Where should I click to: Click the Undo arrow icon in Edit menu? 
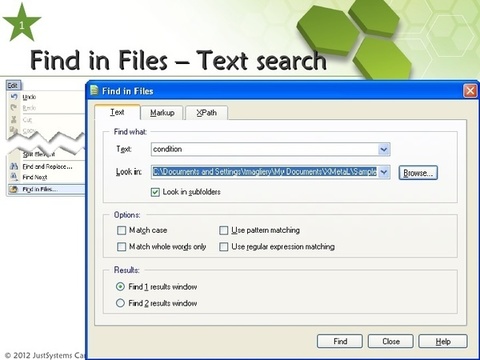[14, 97]
